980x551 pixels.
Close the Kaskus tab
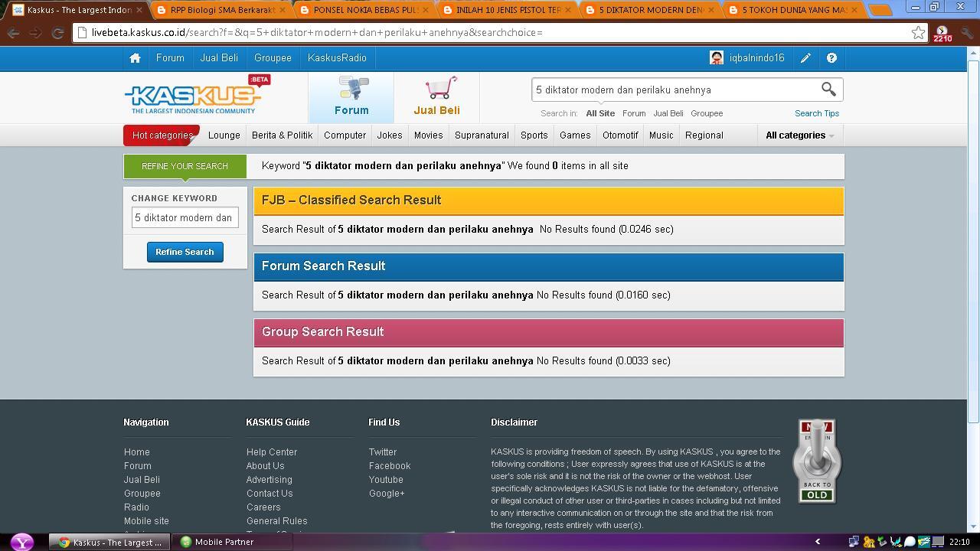coord(139,10)
